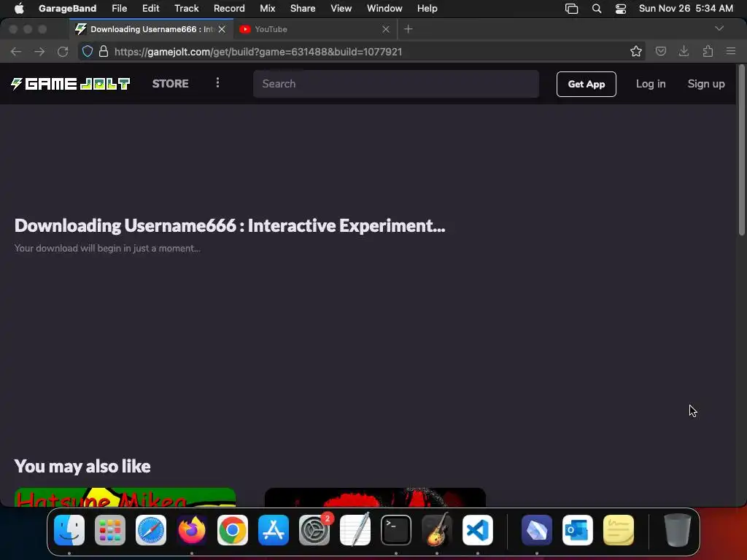Viewport: 747px width, 560px height.
Task: Open the Track menu
Action: [x=186, y=8]
